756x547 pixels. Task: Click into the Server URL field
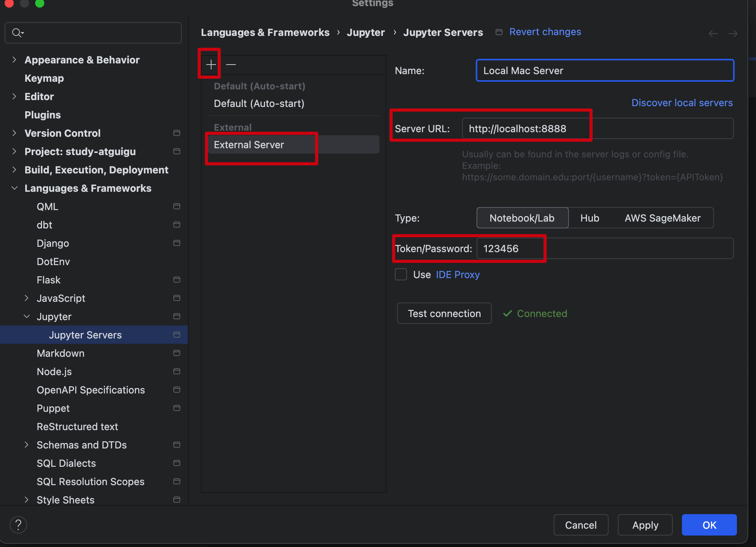tap(597, 128)
